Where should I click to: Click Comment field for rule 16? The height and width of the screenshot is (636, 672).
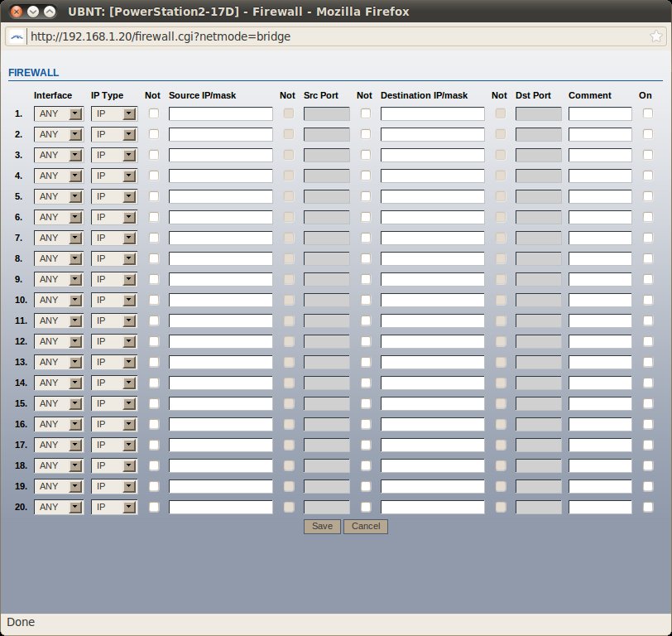[600, 424]
